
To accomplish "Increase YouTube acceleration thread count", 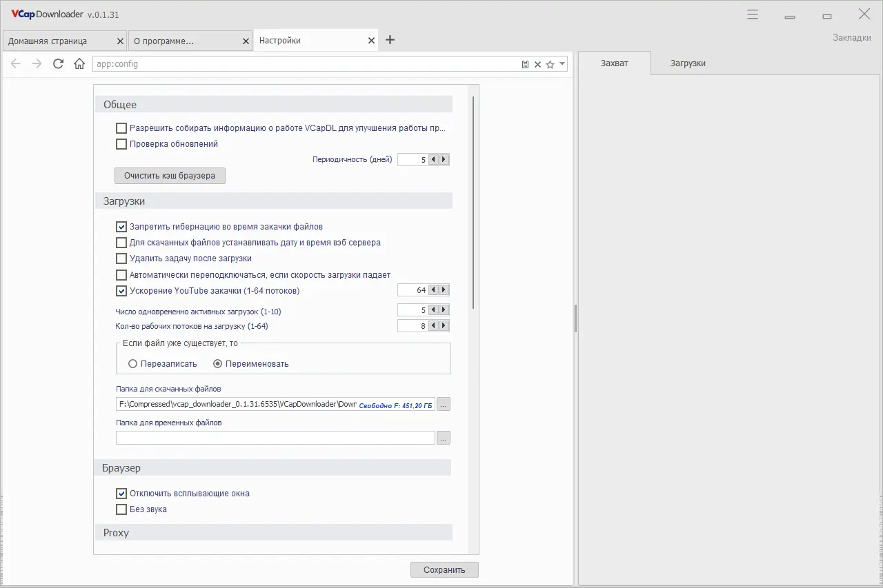I will (444, 291).
